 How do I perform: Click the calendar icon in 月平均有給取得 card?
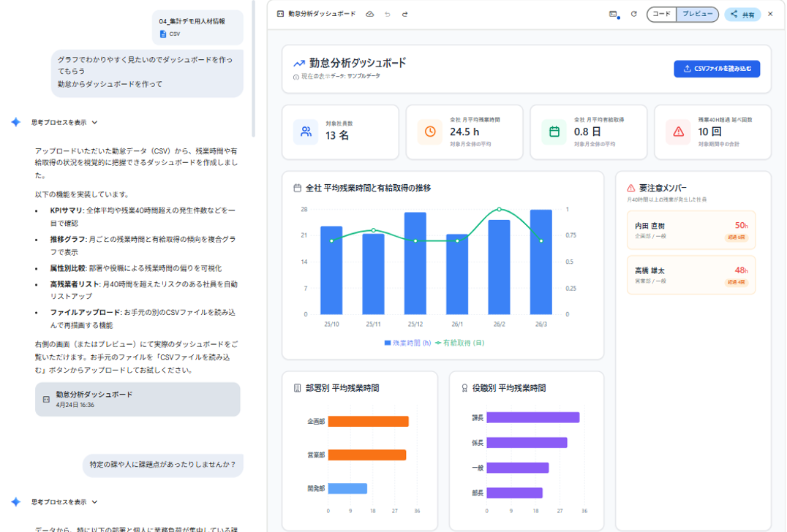click(554, 132)
